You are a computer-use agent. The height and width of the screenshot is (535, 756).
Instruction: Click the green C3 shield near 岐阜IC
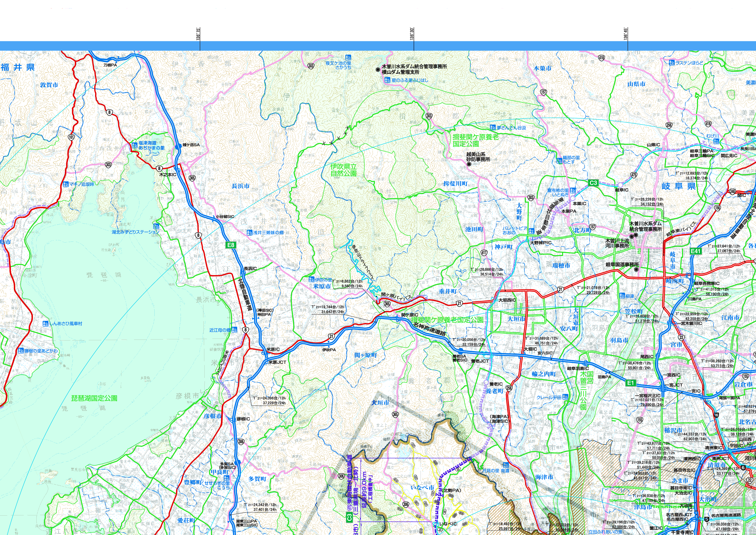(593, 183)
